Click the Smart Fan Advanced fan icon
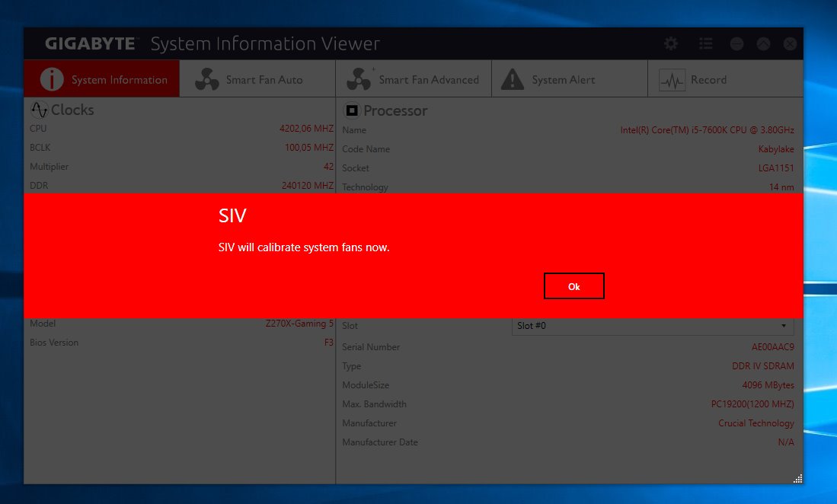The height and width of the screenshot is (504, 837). pyautogui.click(x=359, y=79)
